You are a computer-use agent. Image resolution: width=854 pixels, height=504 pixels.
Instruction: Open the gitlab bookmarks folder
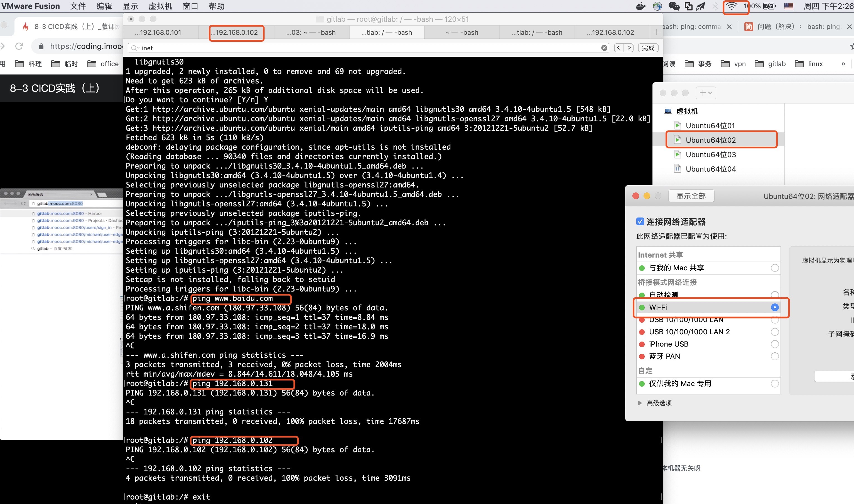[x=770, y=64]
